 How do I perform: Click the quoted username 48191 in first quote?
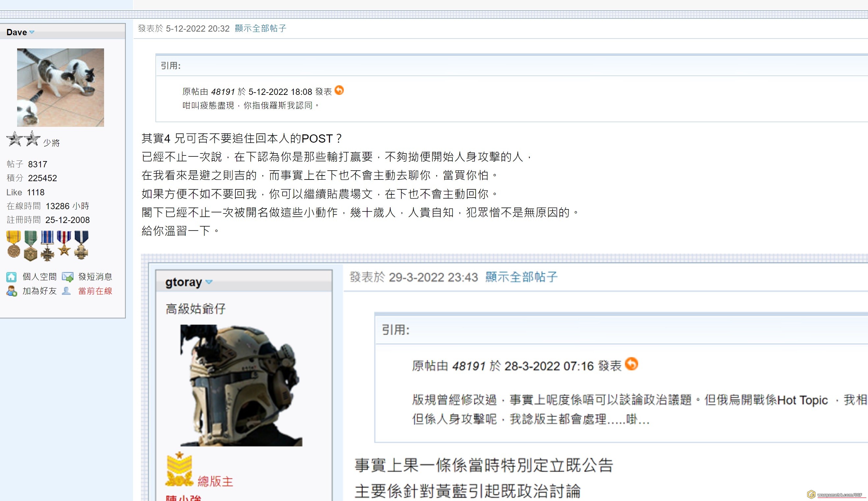tap(223, 92)
